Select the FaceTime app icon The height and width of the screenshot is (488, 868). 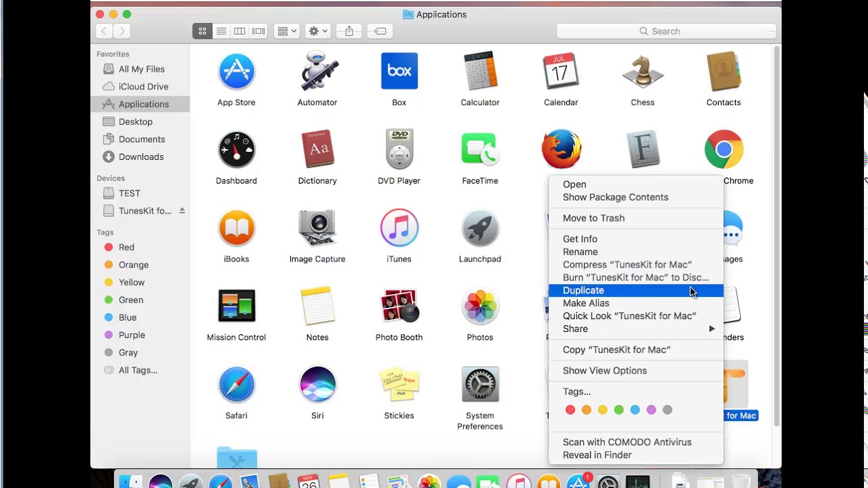(x=480, y=149)
